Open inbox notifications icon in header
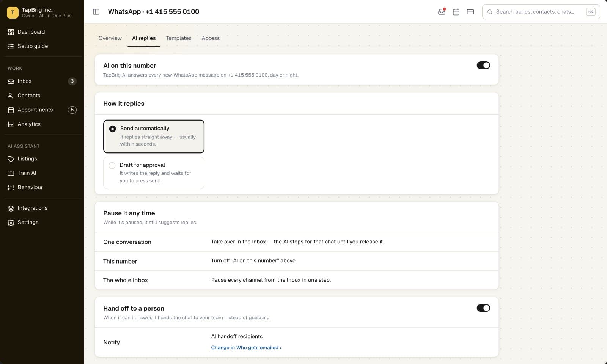Viewport: 607px width, 364px height. click(442, 12)
